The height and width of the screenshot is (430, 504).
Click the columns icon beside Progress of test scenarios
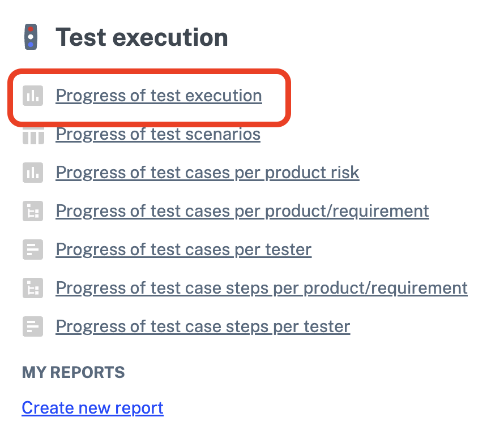[33, 136]
